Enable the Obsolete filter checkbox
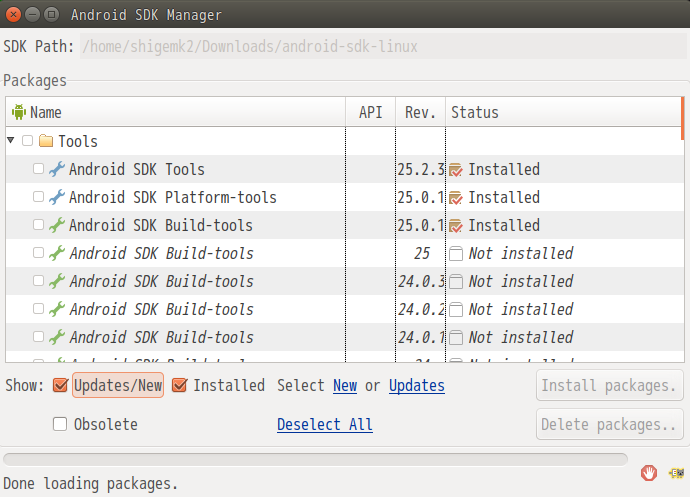 [60, 424]
